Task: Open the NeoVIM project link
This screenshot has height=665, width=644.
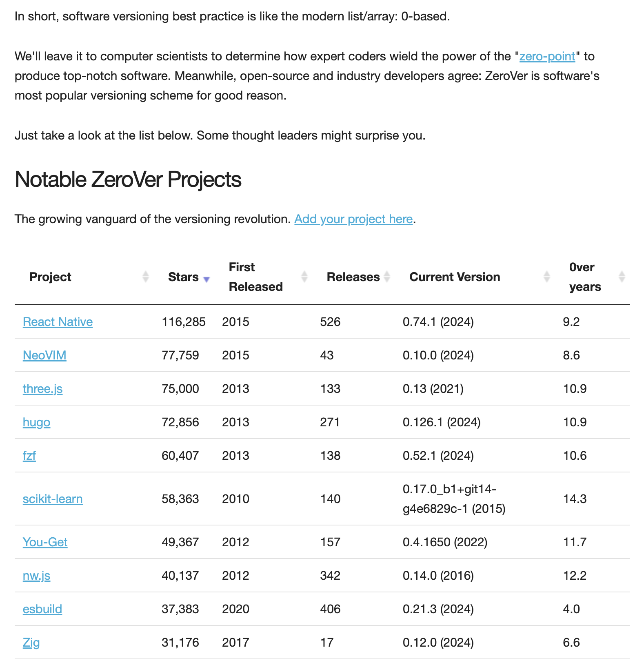Action: (44, 355)
